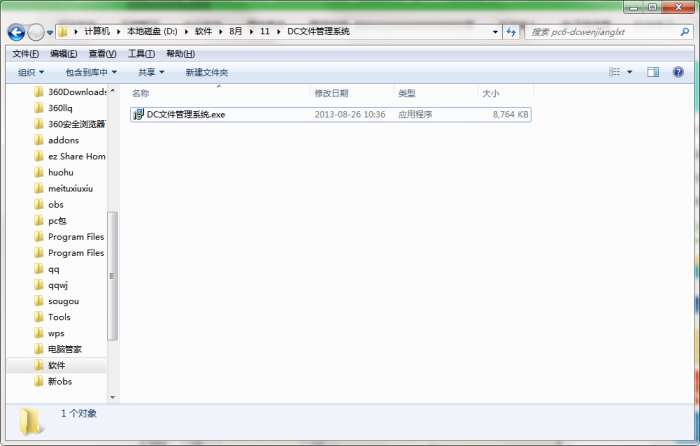Click the Tools folder icon
The height and width of the screenshot is (446, 700).
[x=39, y=317]
